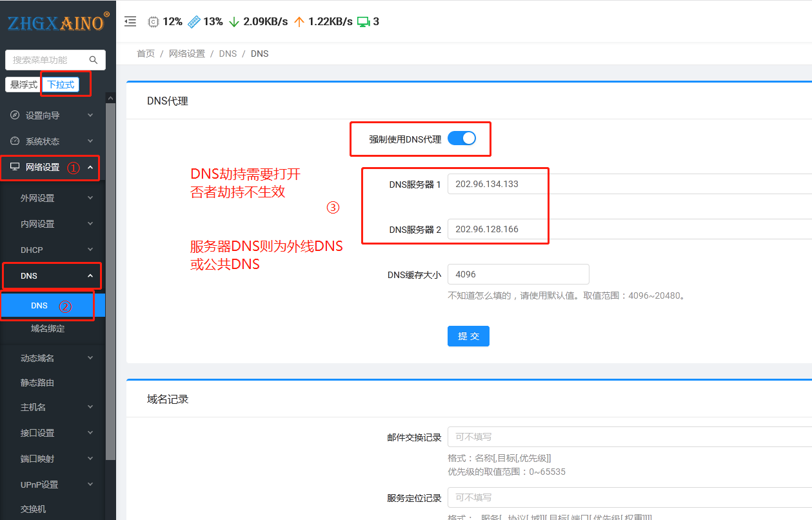Click the memory usage icon
This screenshot has height=520, width=812.
click(194, 21)
